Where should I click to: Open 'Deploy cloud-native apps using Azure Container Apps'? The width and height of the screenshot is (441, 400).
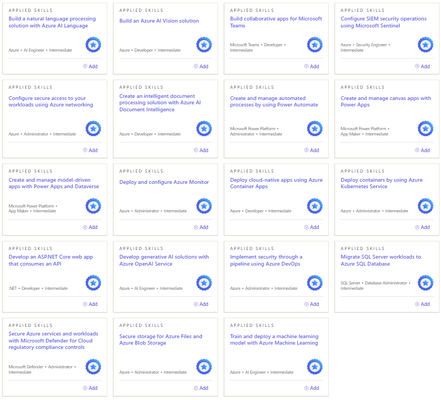point(276,183)
